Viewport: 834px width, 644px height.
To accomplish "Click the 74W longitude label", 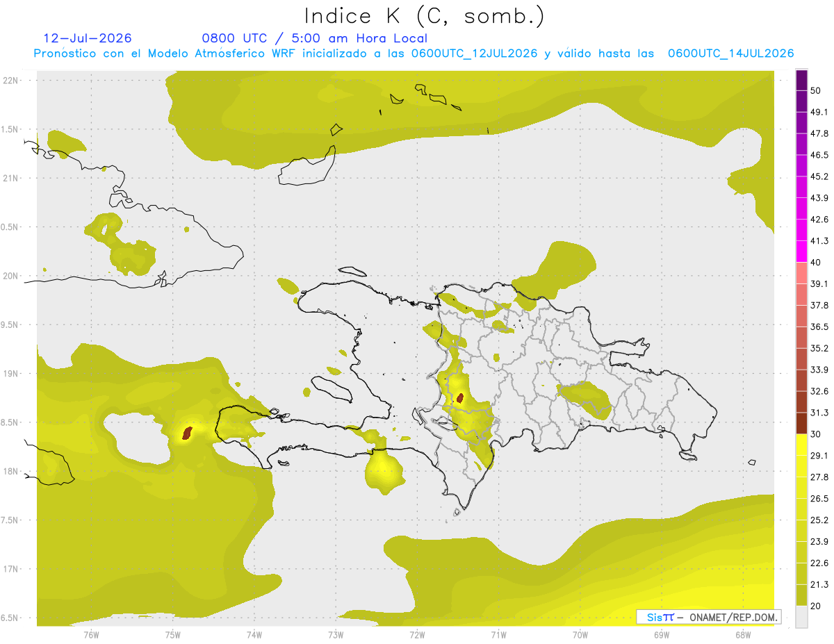I will 254,634.
